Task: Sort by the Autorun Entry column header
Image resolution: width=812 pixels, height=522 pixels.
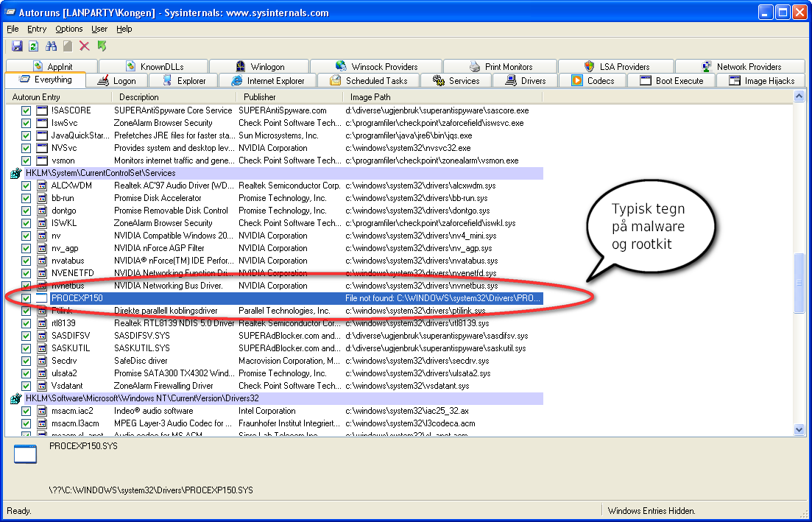Action: 58,97
